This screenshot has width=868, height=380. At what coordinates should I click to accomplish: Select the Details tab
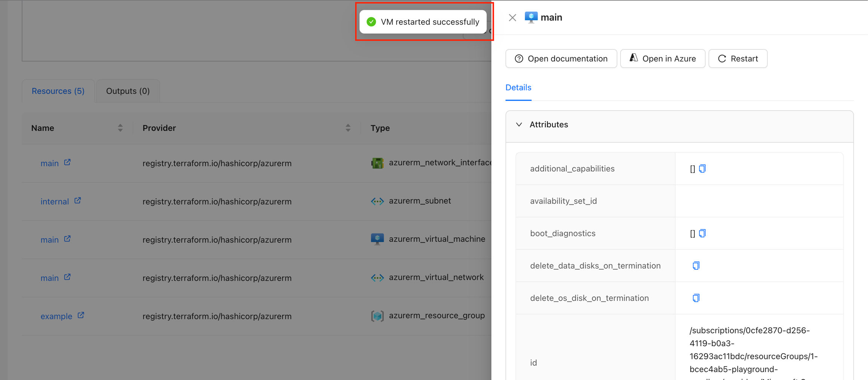click(518, 87)
